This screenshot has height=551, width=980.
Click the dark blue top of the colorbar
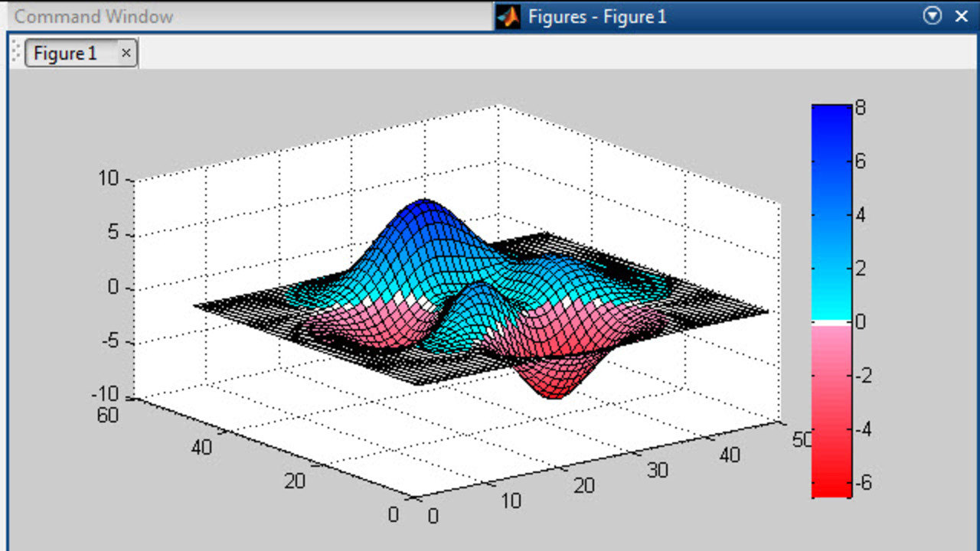click(x=831, y=116)
